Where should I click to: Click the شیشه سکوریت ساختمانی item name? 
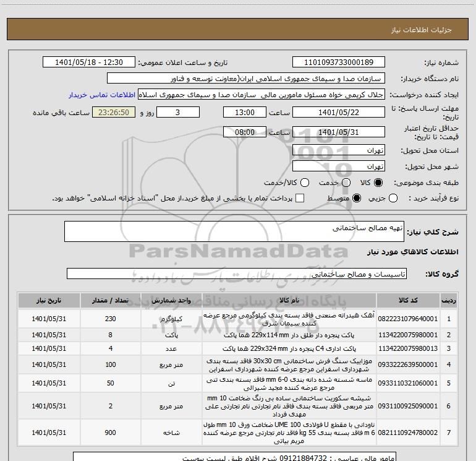pos(289,406)
